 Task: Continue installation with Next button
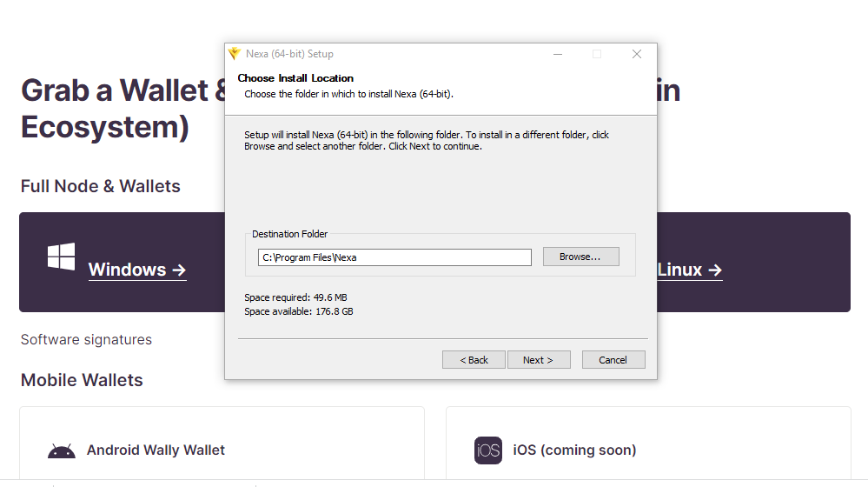[537, 360]
